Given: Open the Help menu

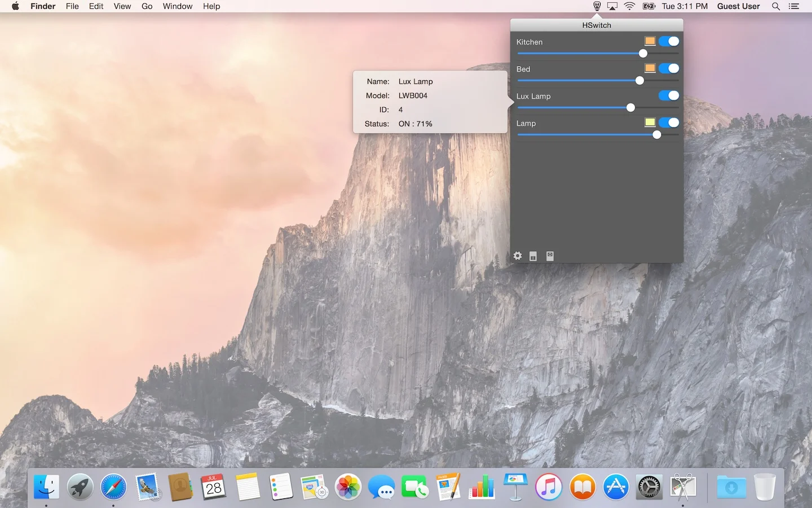Looking at the screenshot, I should [211, 6].
